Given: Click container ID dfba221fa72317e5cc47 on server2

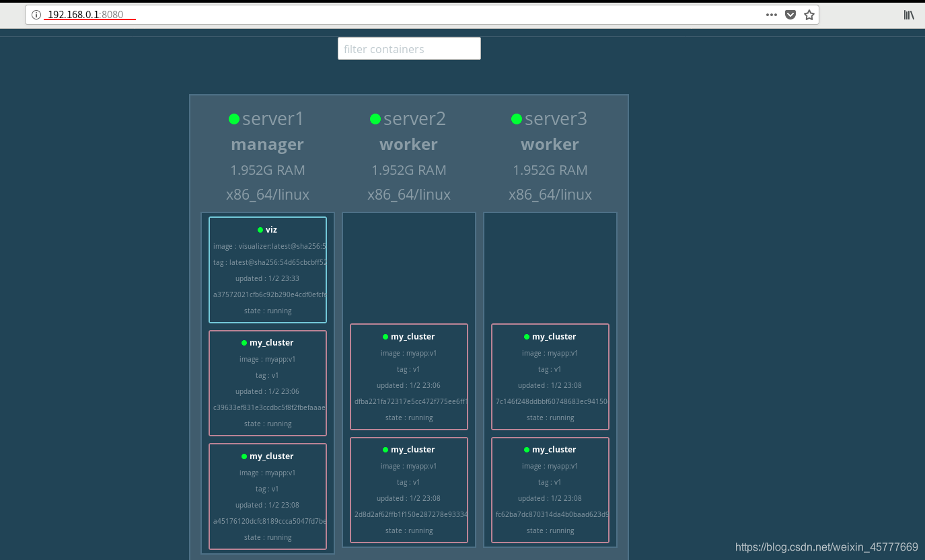Looking at the screenshot, I should pyautogui.click(x=411, y=402).
